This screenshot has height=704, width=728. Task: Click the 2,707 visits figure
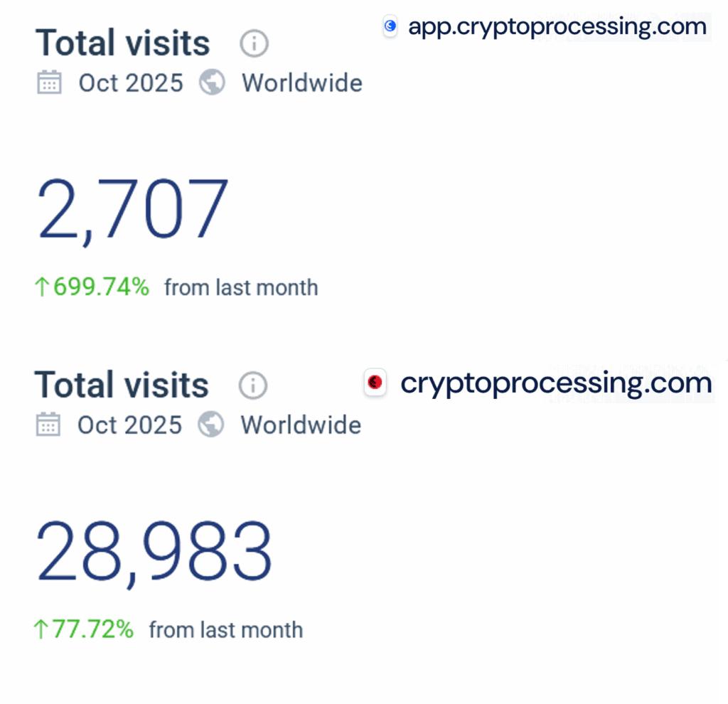pos(132,208)
